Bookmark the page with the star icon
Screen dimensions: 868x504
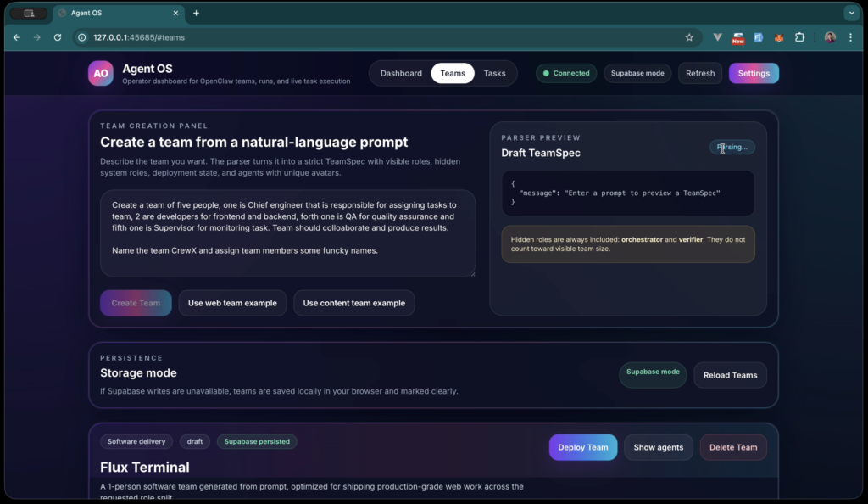[x=689, y=37]
